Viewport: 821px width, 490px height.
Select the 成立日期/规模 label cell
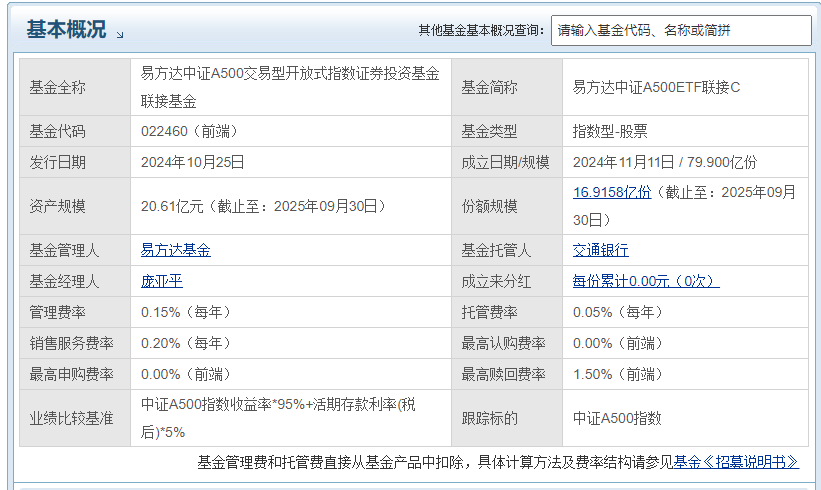(507, 162)
